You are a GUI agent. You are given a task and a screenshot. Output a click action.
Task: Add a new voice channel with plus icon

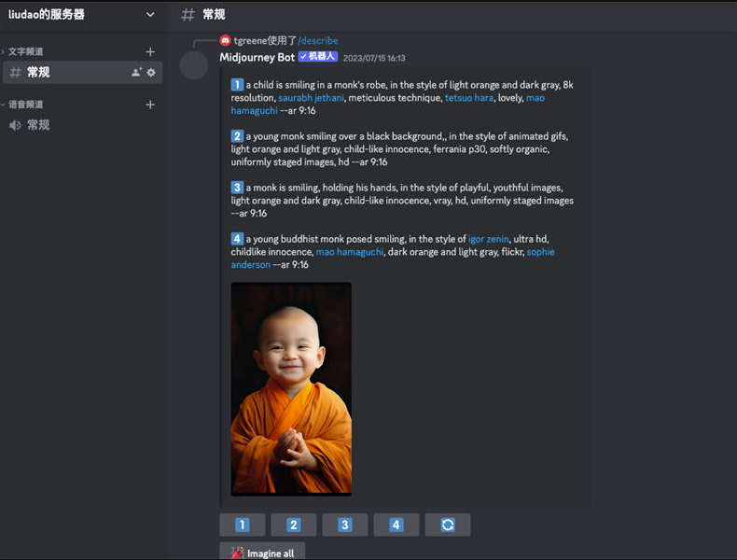pos(150,105)
